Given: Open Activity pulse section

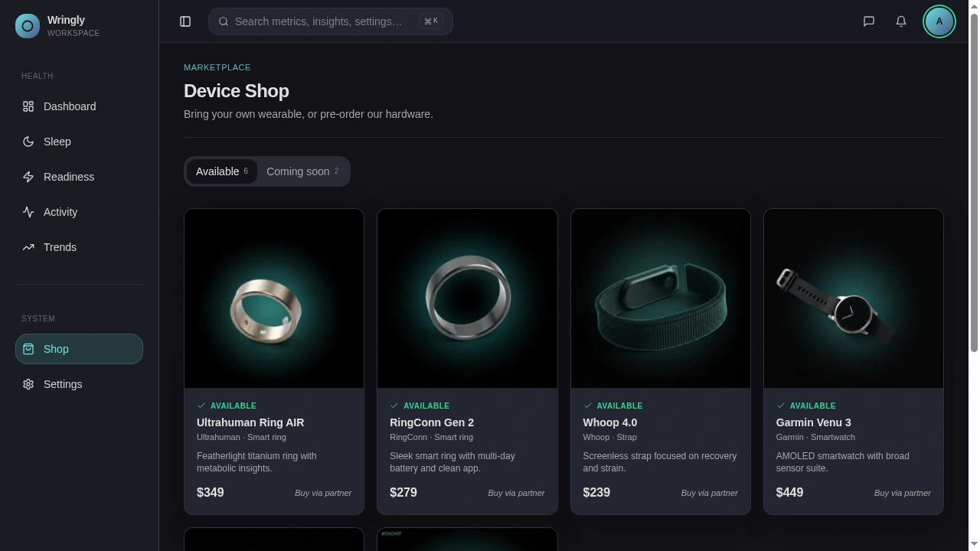Looking at the screenshot, I should (x=60, y=212).
